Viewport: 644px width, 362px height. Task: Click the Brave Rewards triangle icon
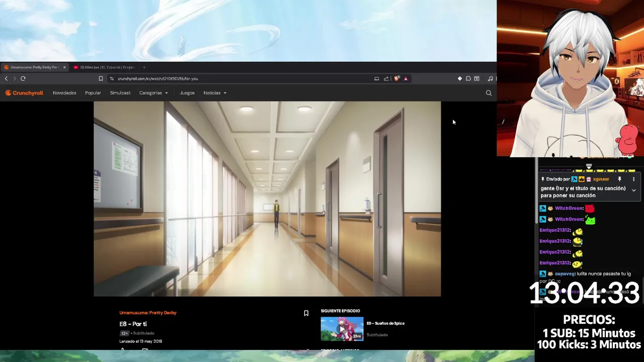pyautogui.click(x=406, y=78)
